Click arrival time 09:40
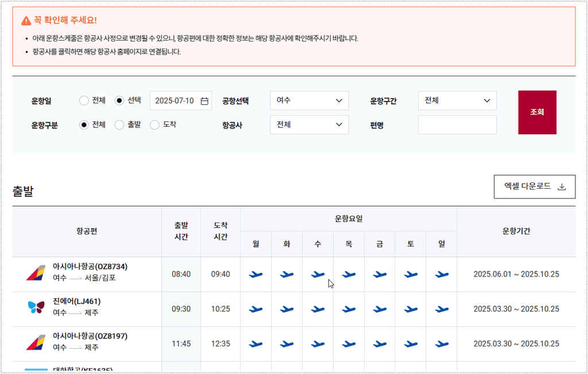The width and height of the screenshot is (588, 374). pos(220,274)
